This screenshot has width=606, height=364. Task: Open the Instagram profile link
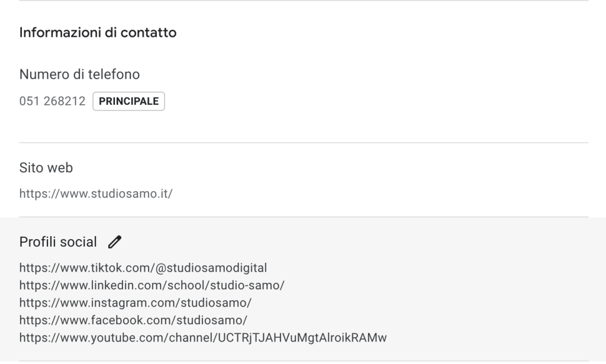136,302
